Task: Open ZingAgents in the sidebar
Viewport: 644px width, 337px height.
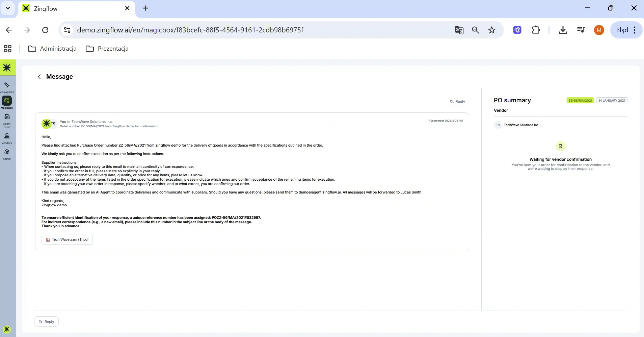Action: tap(7, 87)
